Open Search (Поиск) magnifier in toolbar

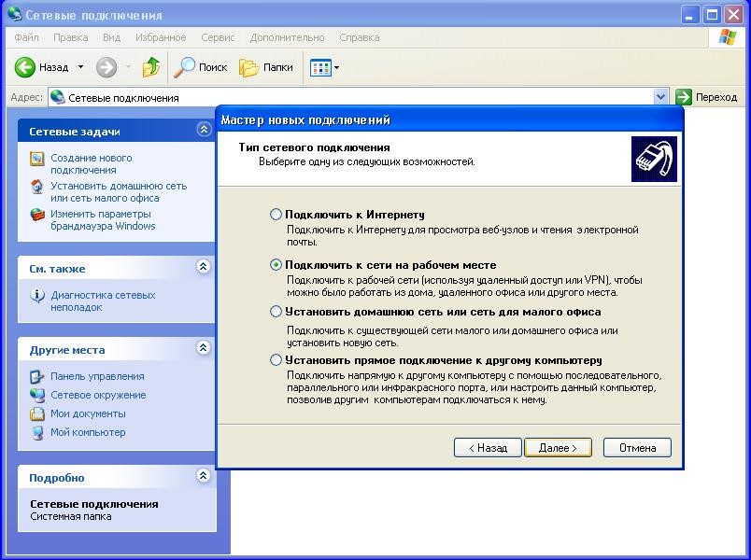click(184, 67)
